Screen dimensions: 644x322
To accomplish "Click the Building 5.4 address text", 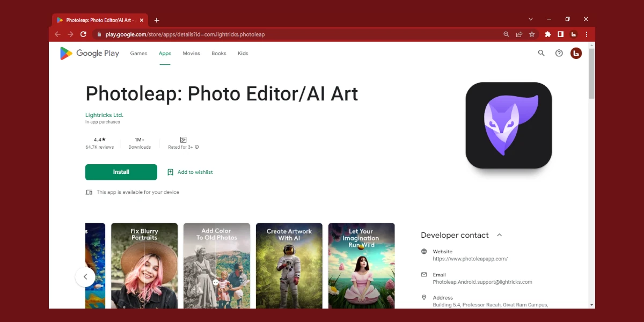I will click(491, 305).
